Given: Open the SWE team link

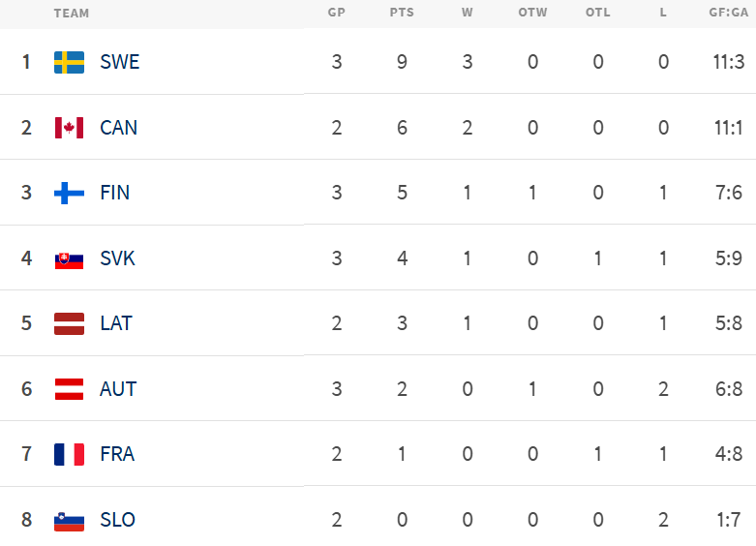Looking at the screenshot, I should [x=120, y=62].
